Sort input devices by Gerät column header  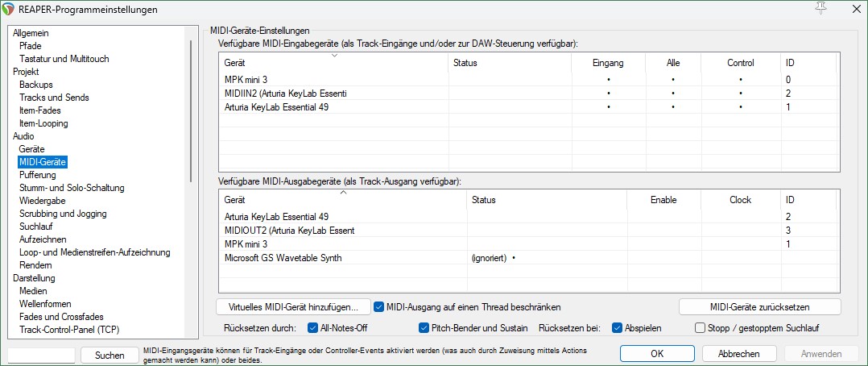pos(333,63)
